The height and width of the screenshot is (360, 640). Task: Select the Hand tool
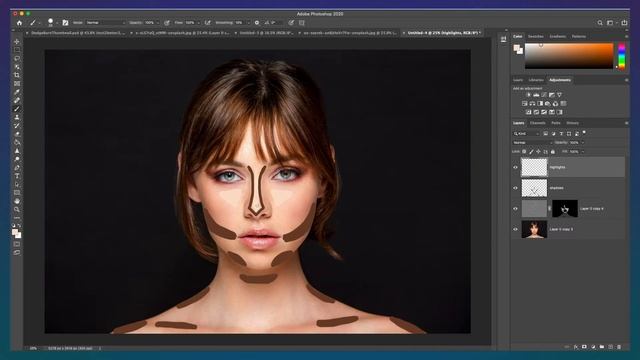coord(17,201)
